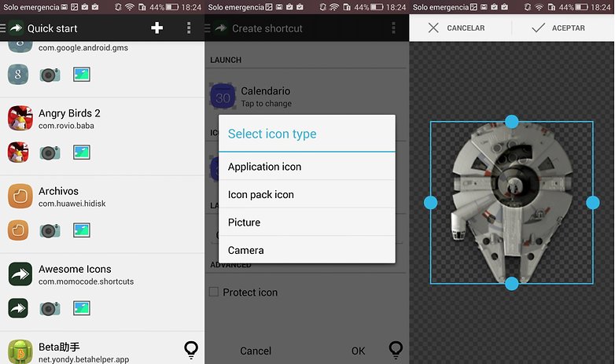Tap the Create shortcut app arrow icon
Viewport: 615px width, 364px height.
(221, 28)
